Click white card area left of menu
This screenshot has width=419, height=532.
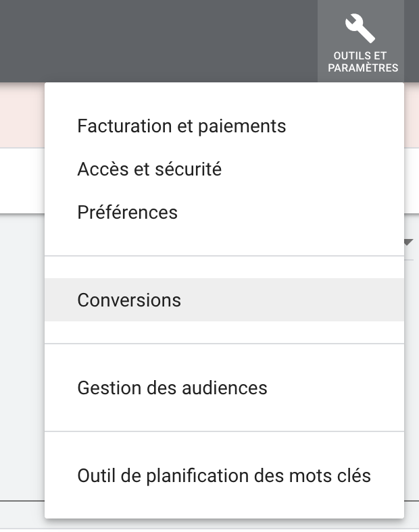22,180
